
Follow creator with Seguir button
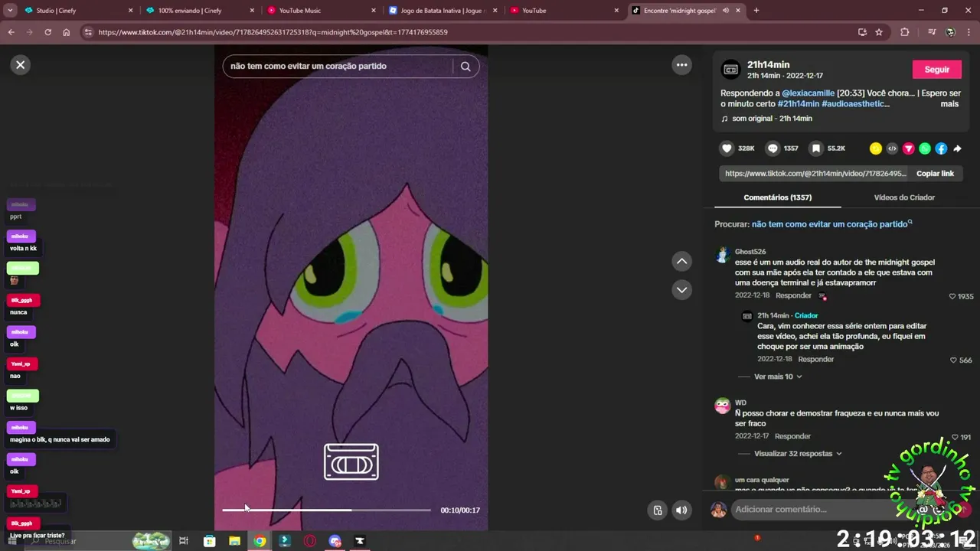coord(936,70)
